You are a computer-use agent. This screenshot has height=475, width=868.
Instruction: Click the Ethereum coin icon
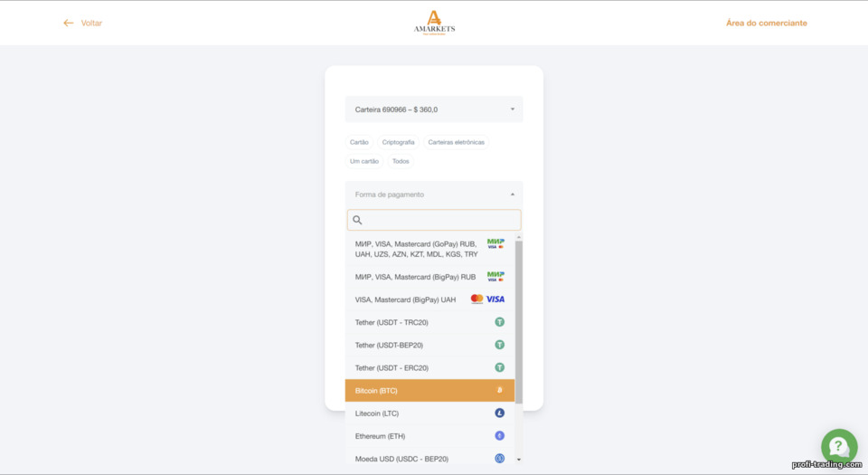point(499,436)
